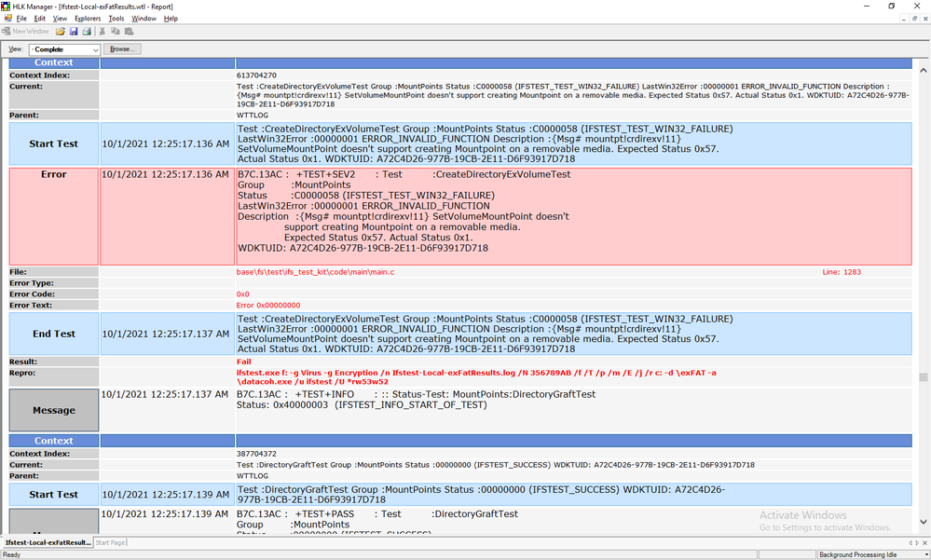The image size is (931, 560).
Task: Click the Copy toolbar icon
Action: [x=116, y=32]
